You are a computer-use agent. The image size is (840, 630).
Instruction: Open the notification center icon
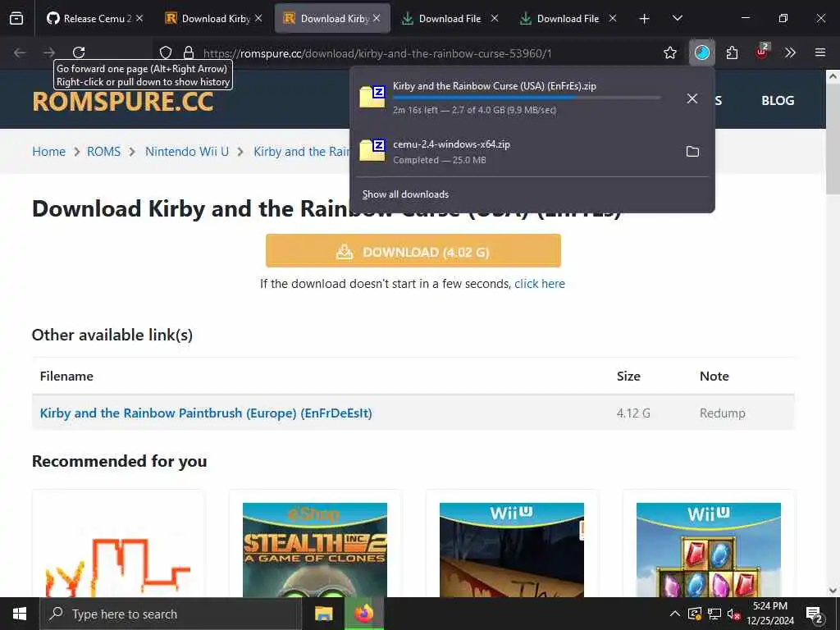pyautogui.click(x=814, y=614)
